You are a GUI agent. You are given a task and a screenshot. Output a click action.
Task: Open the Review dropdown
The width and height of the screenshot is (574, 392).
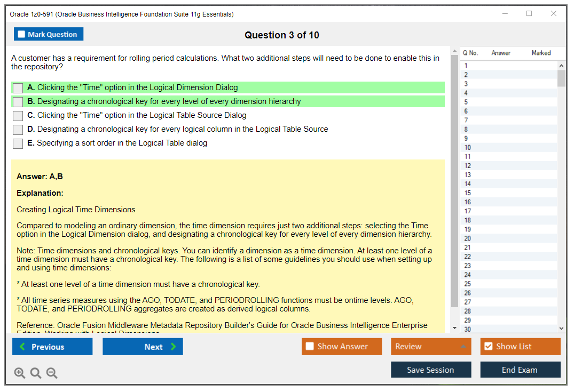click(430, 347)
